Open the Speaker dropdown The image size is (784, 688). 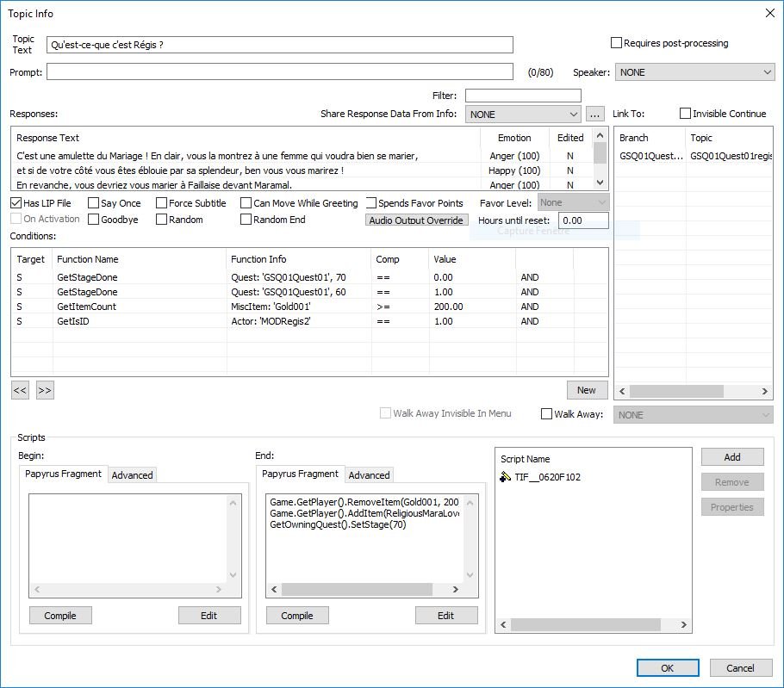click(x=694, y=72)
